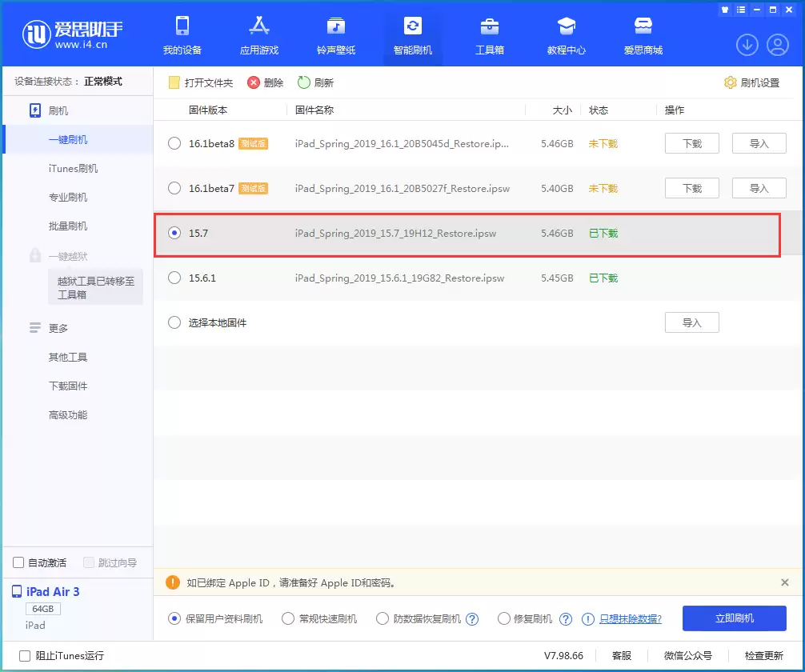
Task: Enable the 自动激活 checkbox
Action: (x=18, y=562)
